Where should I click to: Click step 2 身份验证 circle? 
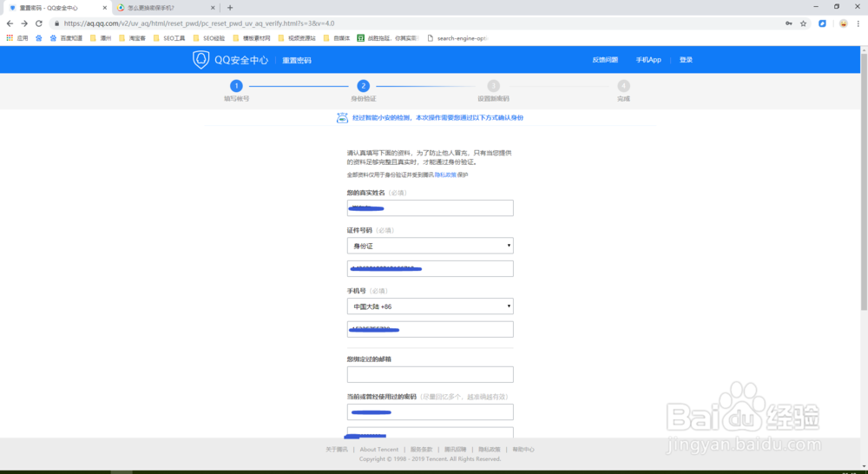[363, 86]
